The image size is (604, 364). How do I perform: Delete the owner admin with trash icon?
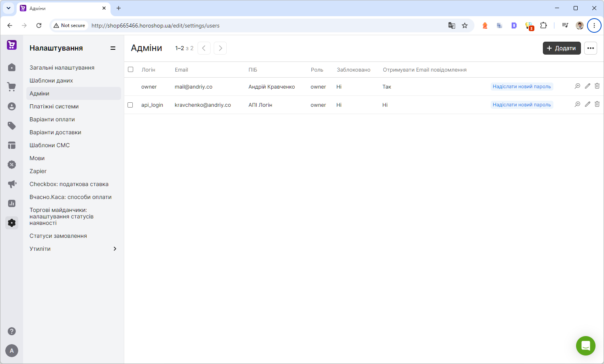597,86
